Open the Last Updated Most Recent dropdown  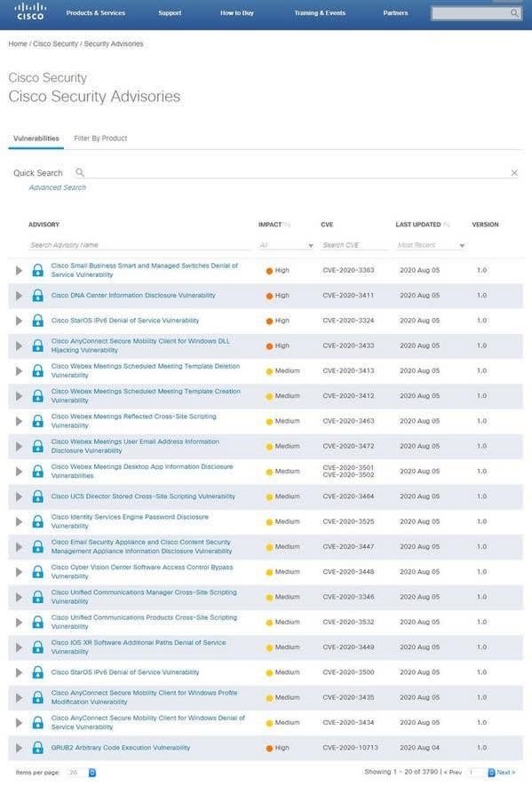click(x=431, y=245)
